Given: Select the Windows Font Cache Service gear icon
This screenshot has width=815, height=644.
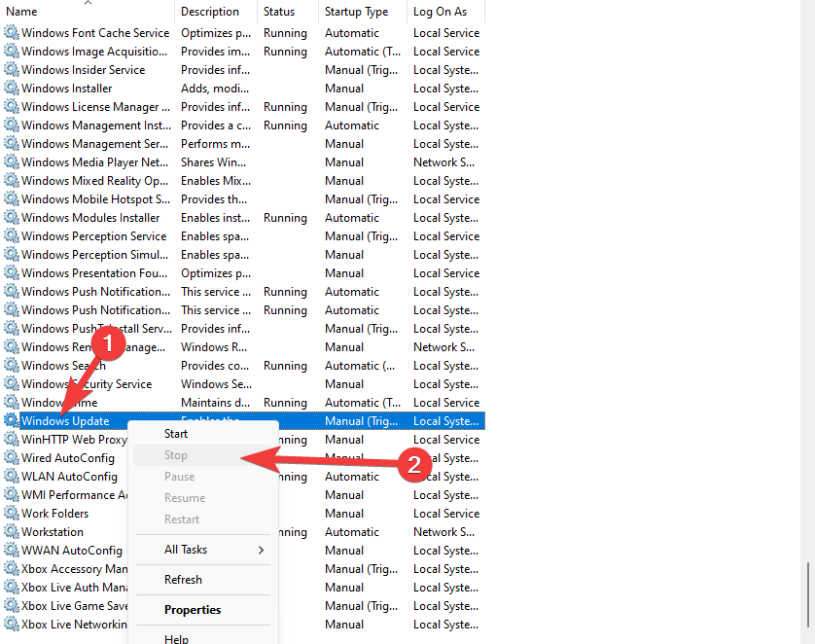Looking at the screenshot, I should click(12, 33).
